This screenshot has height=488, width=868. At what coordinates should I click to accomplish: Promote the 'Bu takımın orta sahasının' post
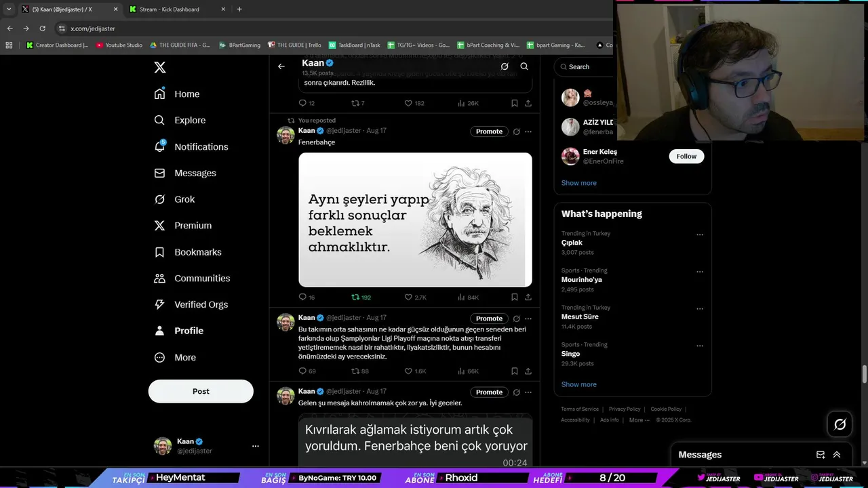[x=489, y=319]
